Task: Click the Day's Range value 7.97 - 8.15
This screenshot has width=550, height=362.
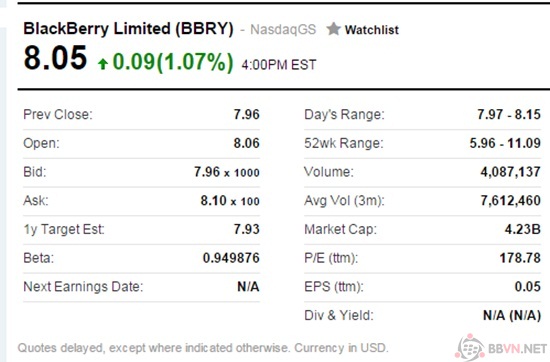Action: tap(509, 115)
